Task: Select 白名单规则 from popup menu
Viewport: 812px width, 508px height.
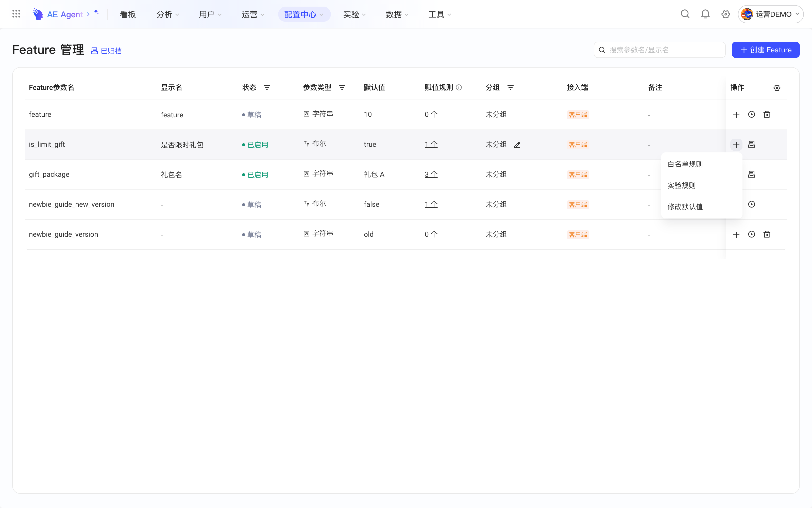Action: [x=701, y=164]
